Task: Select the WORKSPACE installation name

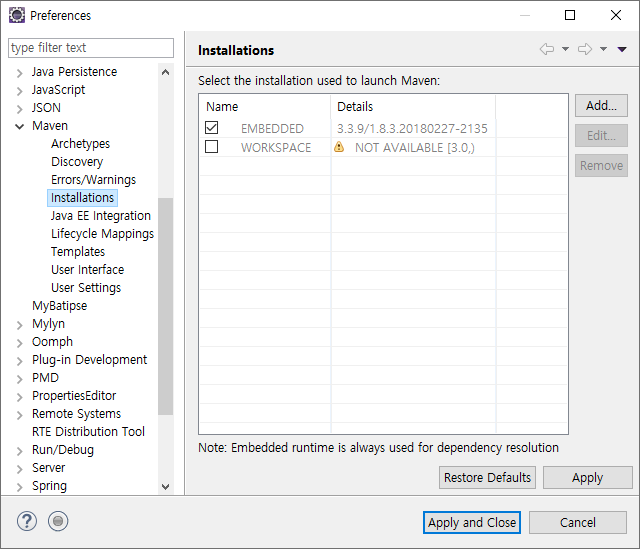Action: point(276,147)
